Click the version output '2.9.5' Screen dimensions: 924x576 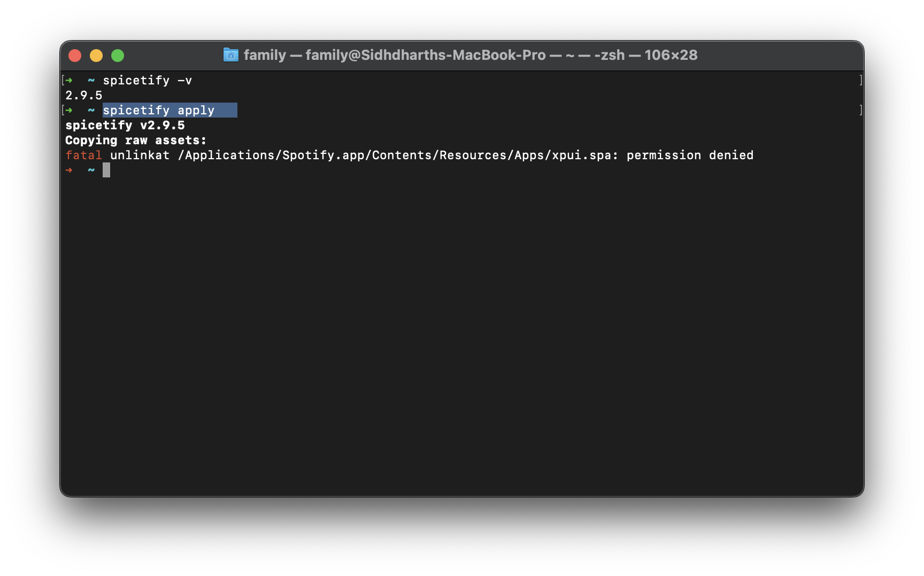coord(83,95)
